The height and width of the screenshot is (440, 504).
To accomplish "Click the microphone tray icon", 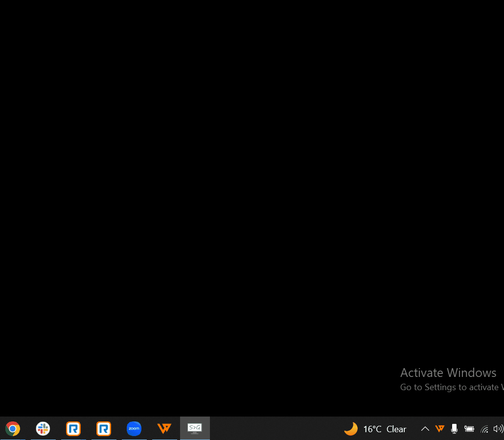I will [x=454, y=429].
